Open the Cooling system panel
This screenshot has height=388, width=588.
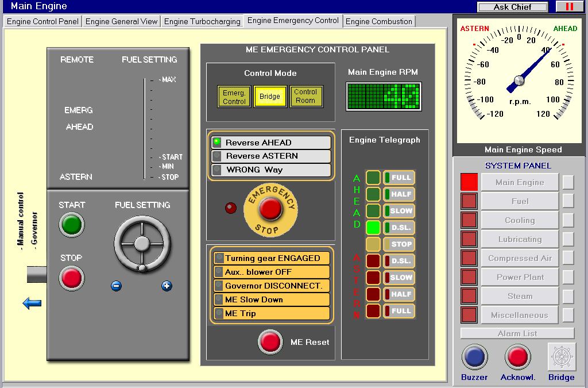[520, 220]
